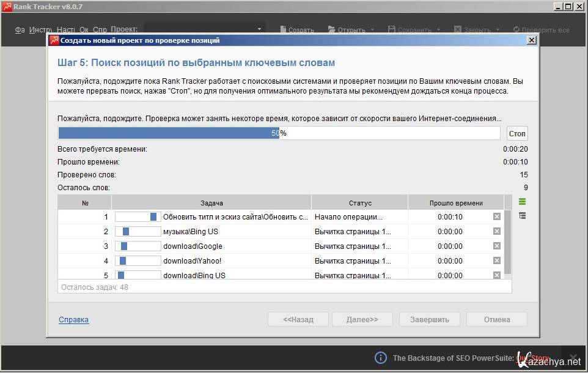Screen dimensions: 588x373
Task: Cancel the download\Google task
Action: [496, 246]
